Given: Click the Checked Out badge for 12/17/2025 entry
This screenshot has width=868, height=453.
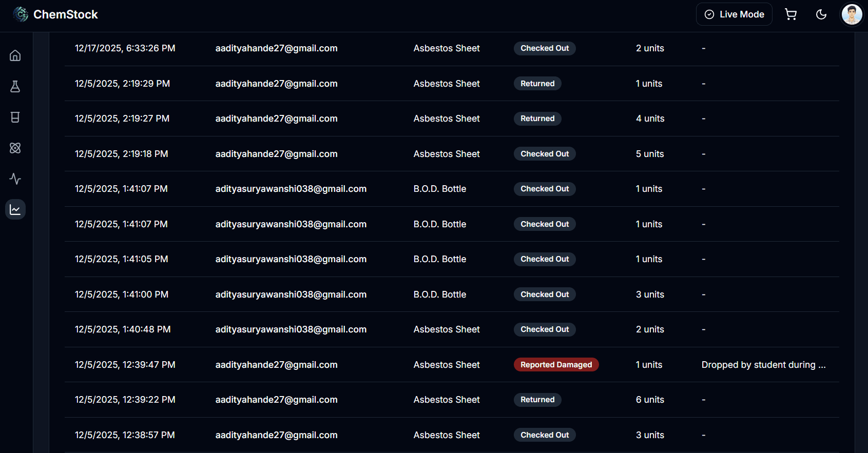Looking at the screenshot, I should [545, 48].
